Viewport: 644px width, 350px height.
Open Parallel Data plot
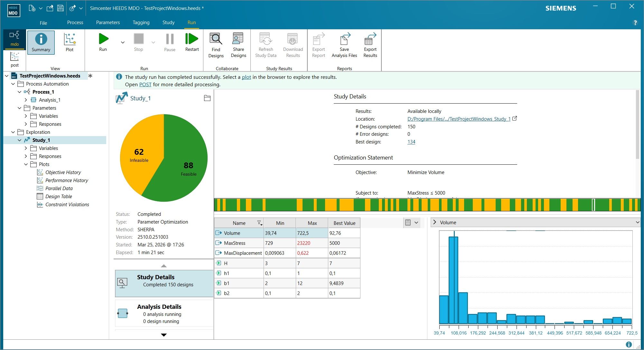click(x=59, y=189)
